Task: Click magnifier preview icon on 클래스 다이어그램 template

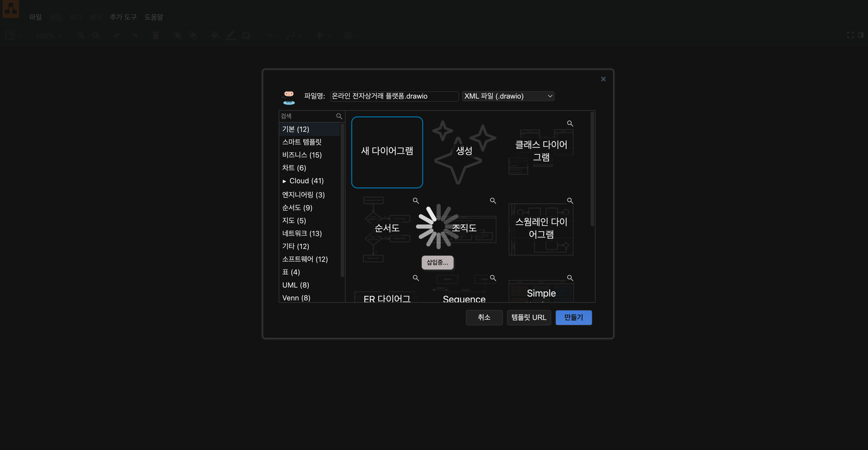Action: click(570, 124)
